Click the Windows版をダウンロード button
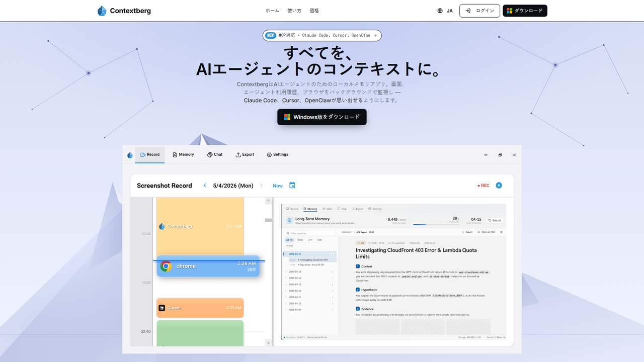 322,117
